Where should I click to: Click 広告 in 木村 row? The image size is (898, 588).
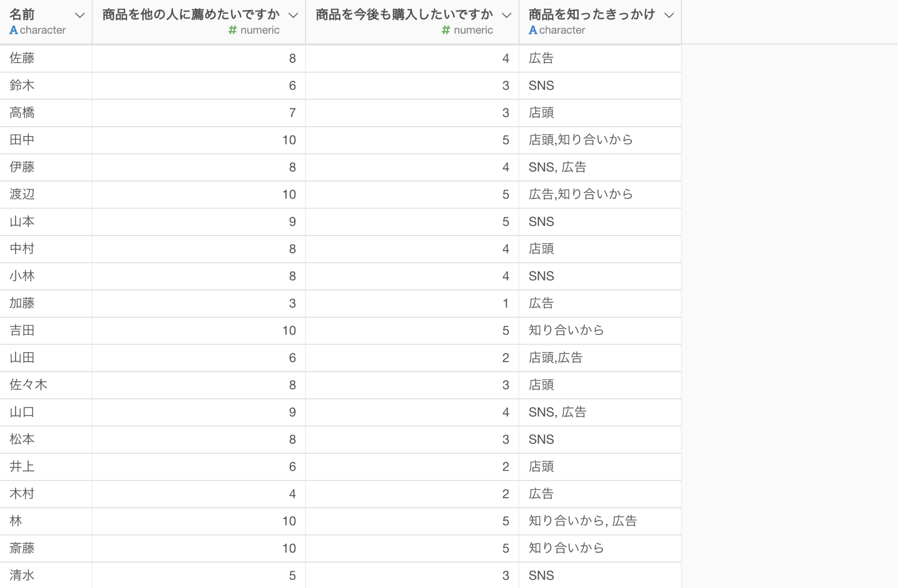(541, 494)
